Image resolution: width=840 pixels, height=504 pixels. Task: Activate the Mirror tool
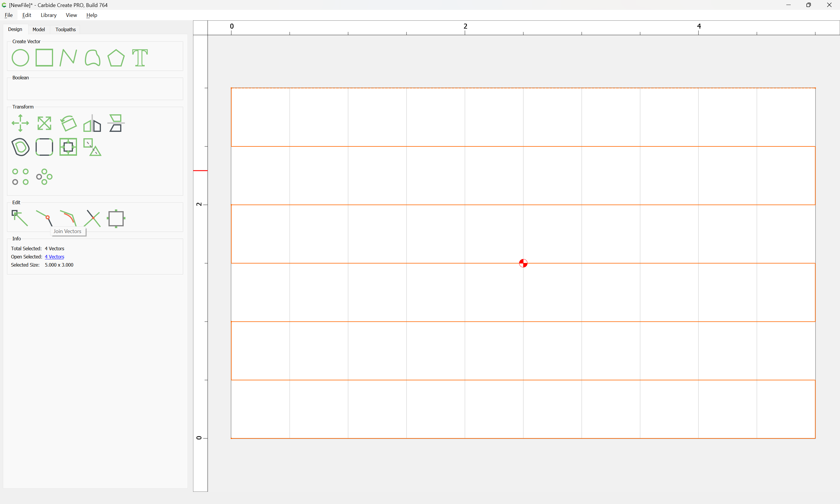[92, 123]
